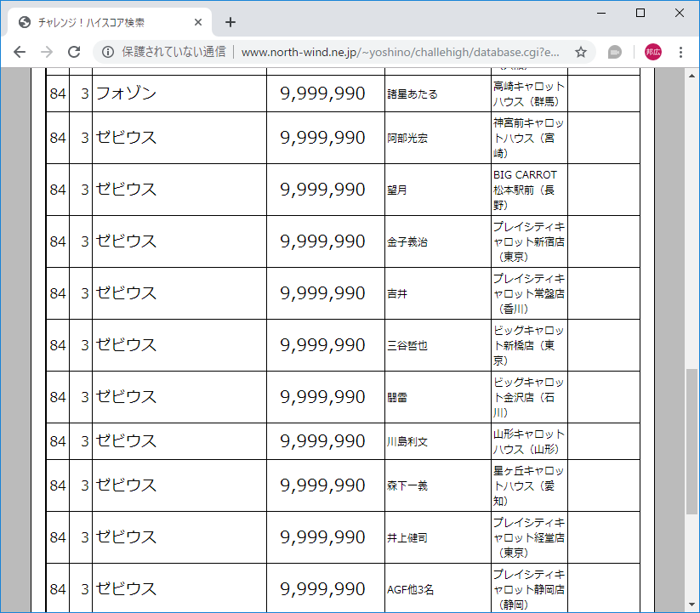Viewport: 700px width, 613px height.
Task: Bookmark this page with the star
Action: click(x=580, y=52)
